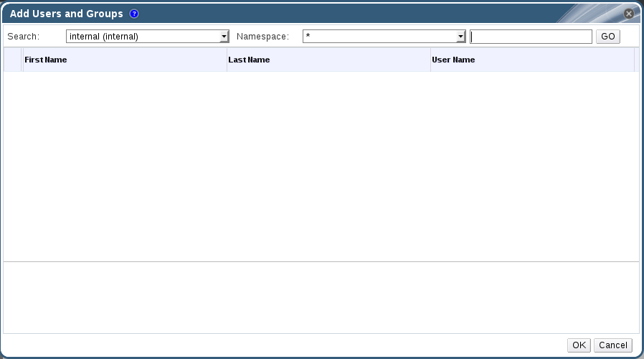Screen dimensions: 644x359
Task: Open the Namespace dropdown showing asterisk
Action: (x=380, y=37)
